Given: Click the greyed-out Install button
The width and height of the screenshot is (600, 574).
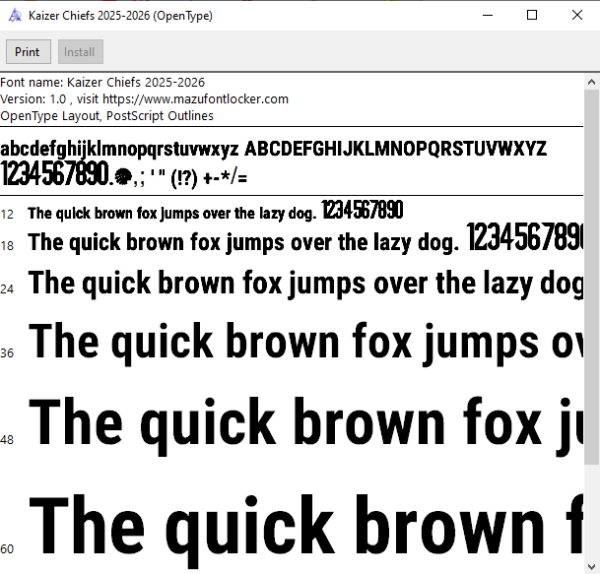Looking at the screenshot, I should click(80, 52).
